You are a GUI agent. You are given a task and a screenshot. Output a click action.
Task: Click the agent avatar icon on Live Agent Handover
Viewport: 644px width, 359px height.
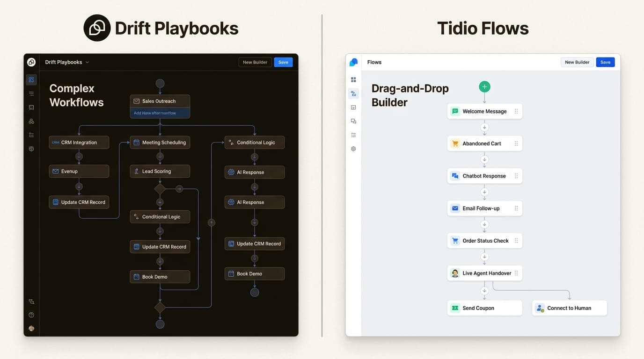point(455,273)
